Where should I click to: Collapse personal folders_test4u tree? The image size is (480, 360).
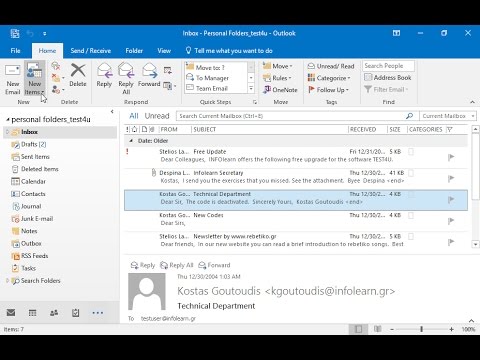(7, 120)
